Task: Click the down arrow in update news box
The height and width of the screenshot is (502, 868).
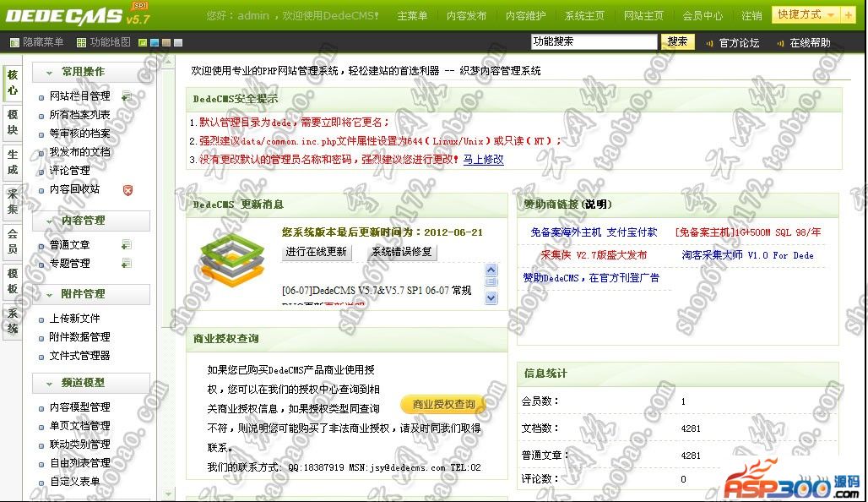Action: pos(491,298)
